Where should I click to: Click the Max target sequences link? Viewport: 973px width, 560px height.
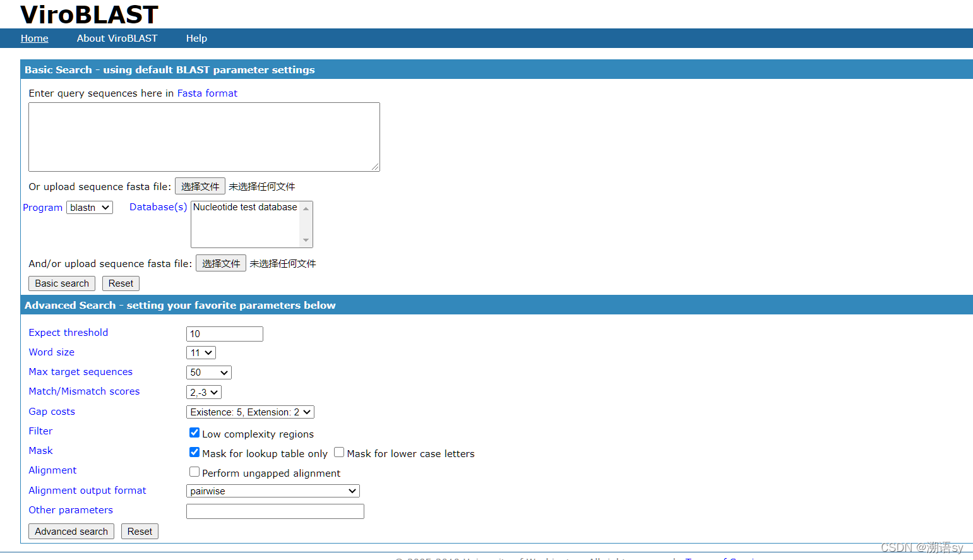coord(81,372)
